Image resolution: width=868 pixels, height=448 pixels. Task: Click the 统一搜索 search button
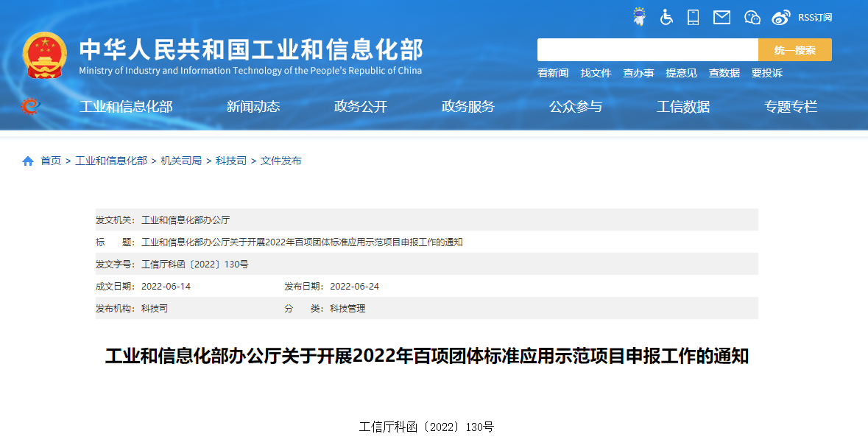(x=795, y=50)
